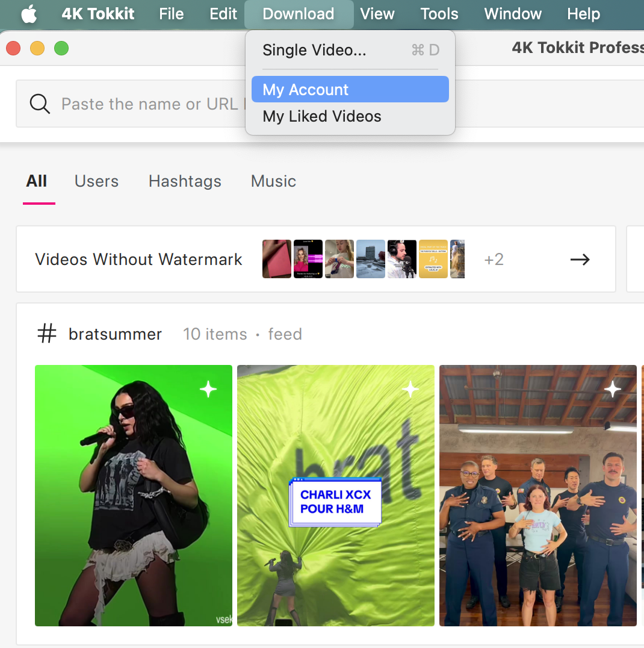The image size is (644, 648).
Task: Open the bratsummer hashtag title
Action: coord(115,334)
